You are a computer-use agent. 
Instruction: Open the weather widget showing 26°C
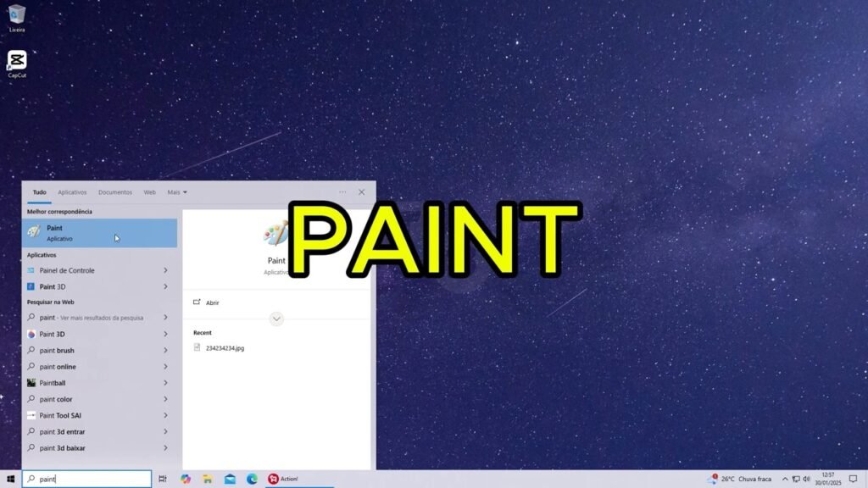click(739, 480)
